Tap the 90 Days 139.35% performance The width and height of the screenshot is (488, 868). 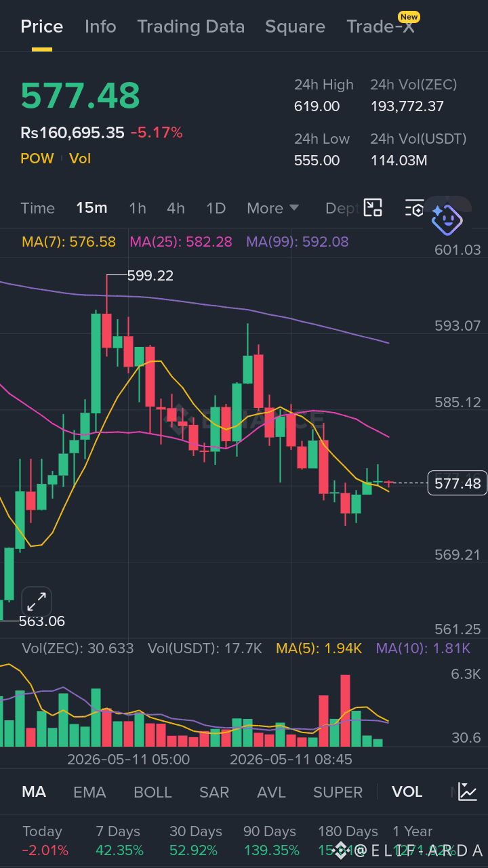(x=271, y=840)
